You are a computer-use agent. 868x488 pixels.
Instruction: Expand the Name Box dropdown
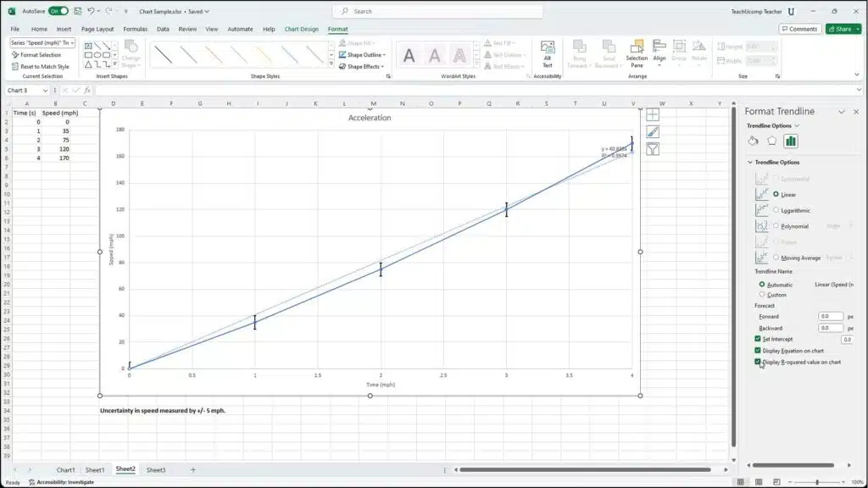pos(45,90)
